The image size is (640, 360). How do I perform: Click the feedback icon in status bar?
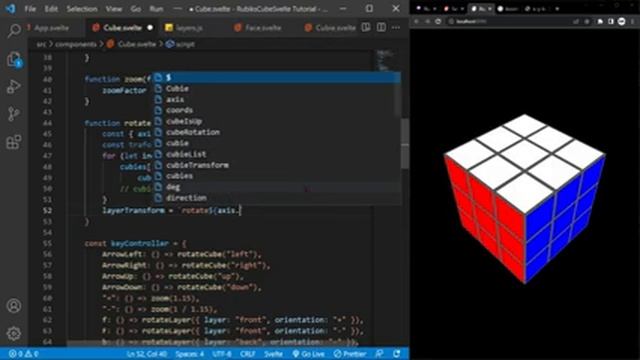coord(380,353)
